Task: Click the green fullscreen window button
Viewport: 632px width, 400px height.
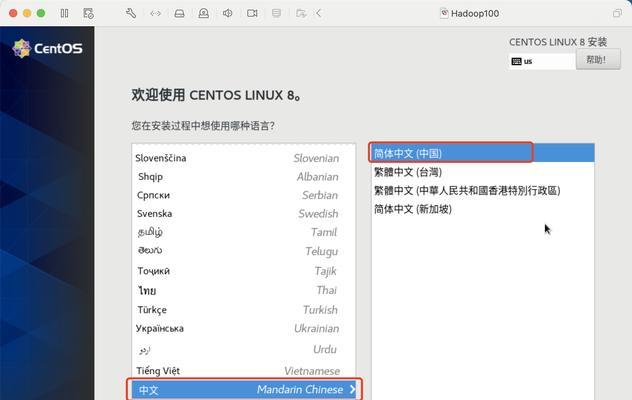Action: [41, 13]
